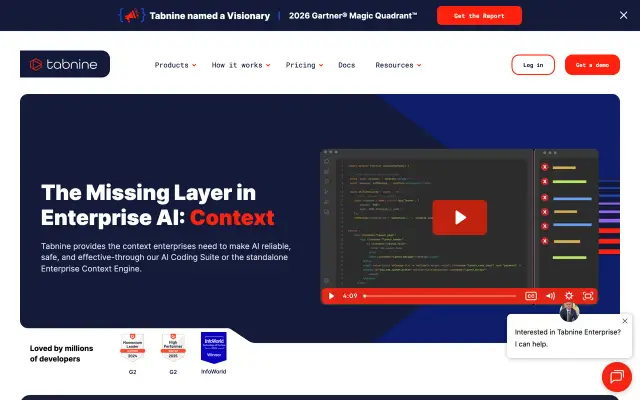
Task: Click the 4:09 video duration
Action: (350, 296)
